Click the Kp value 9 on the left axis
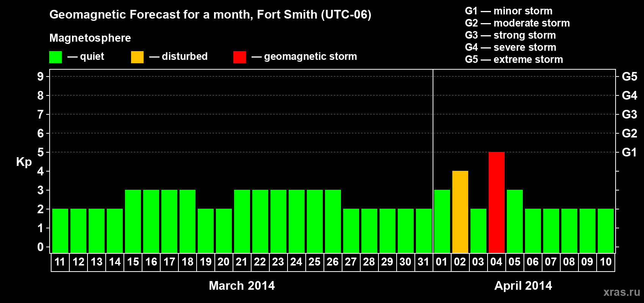Viewport: 644px width, 303px height. [x=41, y=77]
